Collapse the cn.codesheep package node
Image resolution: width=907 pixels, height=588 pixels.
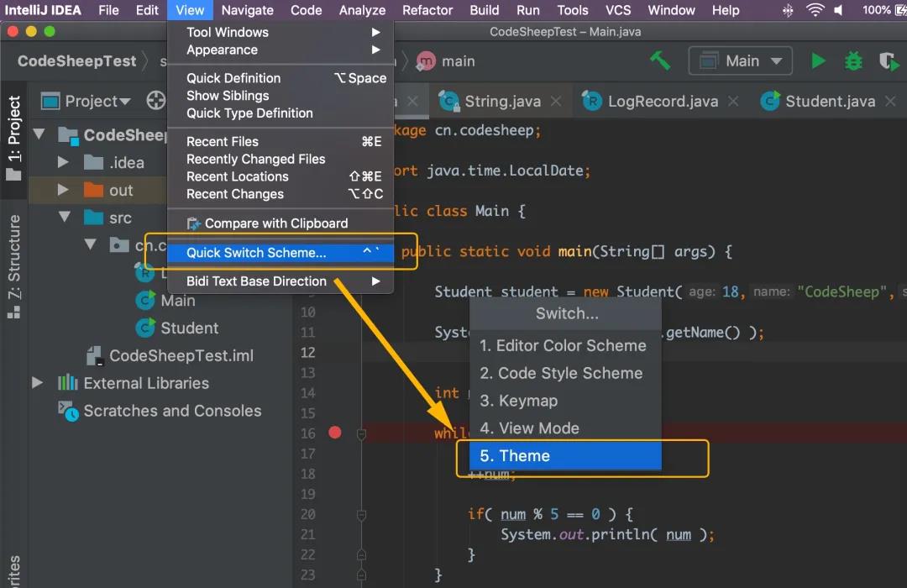(x=90, y=244)
